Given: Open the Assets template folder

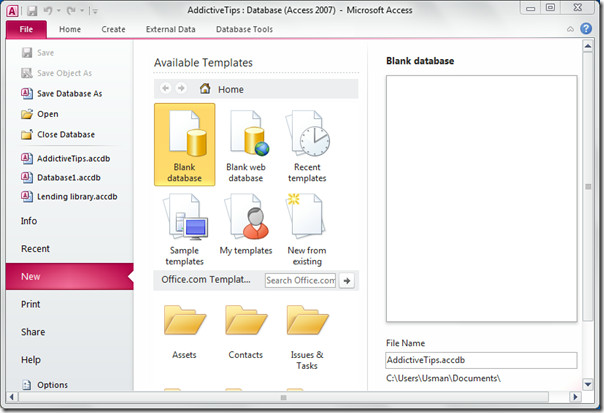Looking at the screenshot, I should click(x=185, y=332).
